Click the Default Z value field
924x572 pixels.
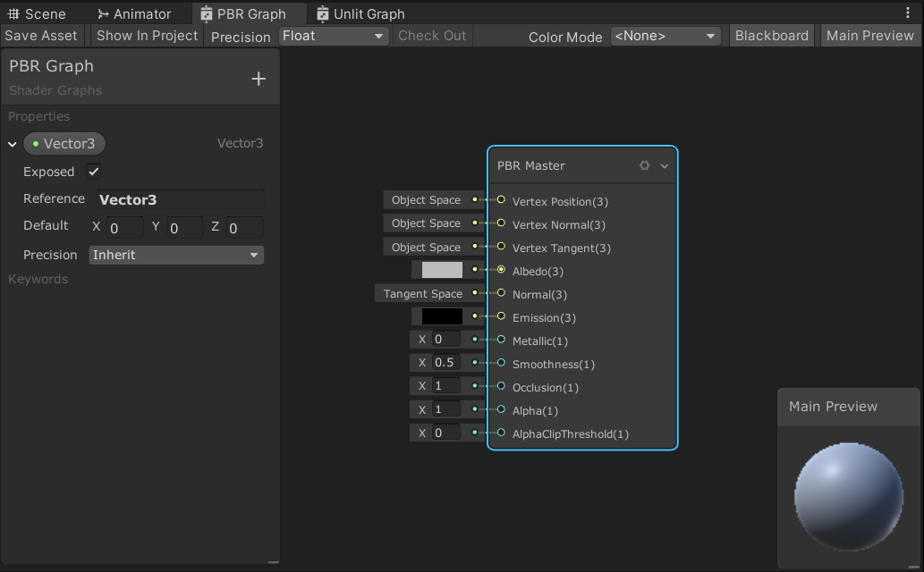point(244,227)
